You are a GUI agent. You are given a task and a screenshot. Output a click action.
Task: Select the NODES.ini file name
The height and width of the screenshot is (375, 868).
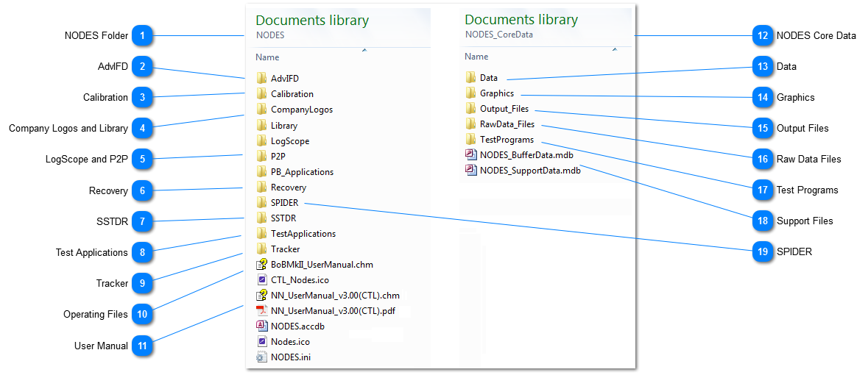pyautogui.click(x=291, y=357)
